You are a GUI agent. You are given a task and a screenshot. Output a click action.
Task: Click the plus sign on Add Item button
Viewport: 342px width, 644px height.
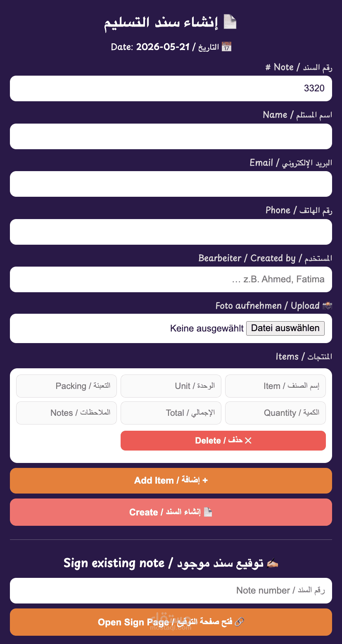(205, 480)
